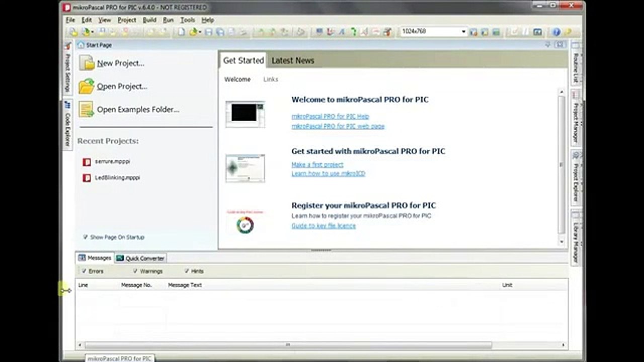Viewport: 644px width, 362px height.
Task: Click the blank page New File toolbar icon
Action: point(182,32)
